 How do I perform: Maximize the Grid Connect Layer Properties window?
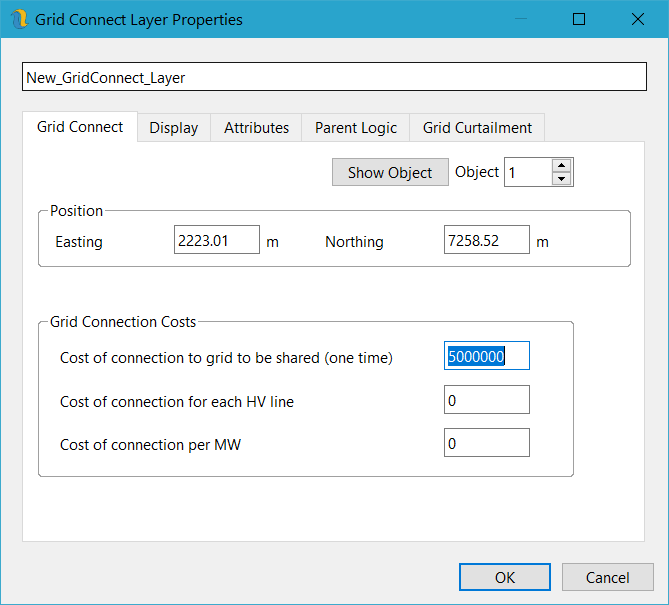tap(579, 19)
